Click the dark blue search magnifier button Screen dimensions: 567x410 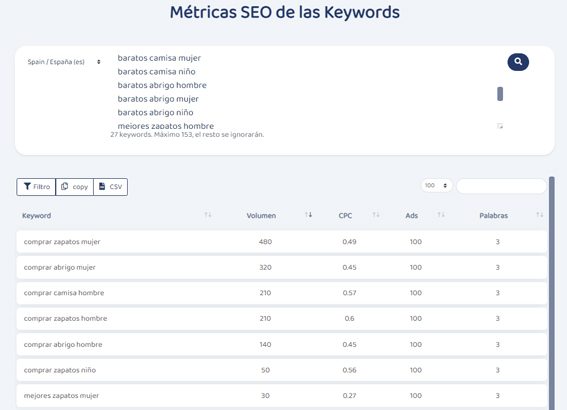click(518, 62)
